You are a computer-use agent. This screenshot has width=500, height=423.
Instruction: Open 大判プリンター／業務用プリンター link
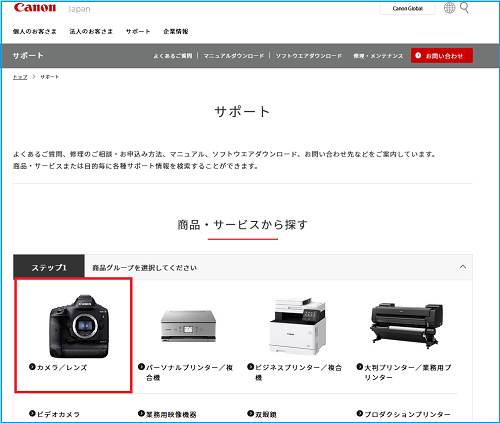pyautogui.click(x=404, y=372)
